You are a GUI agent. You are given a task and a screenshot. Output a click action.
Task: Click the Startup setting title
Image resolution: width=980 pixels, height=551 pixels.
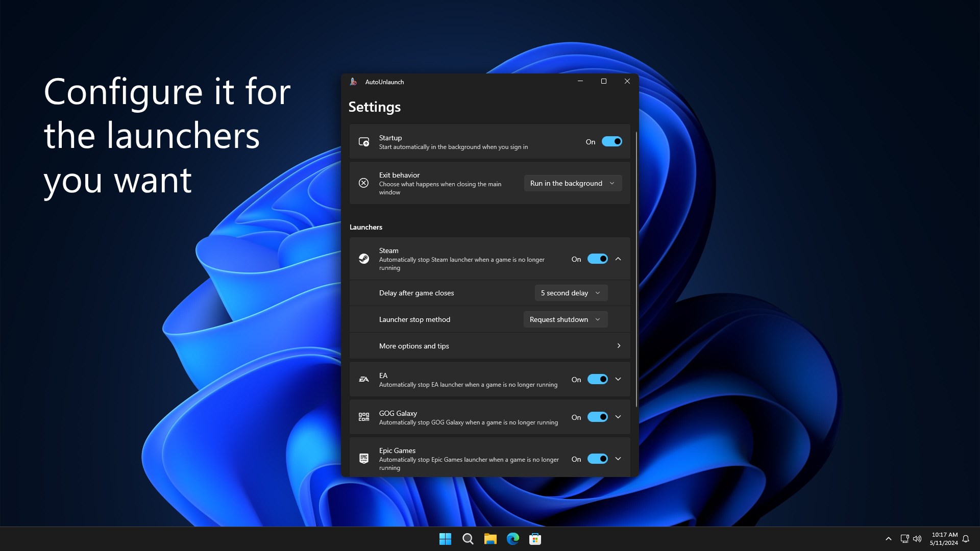pyautogui.click(x=390, y=138)
